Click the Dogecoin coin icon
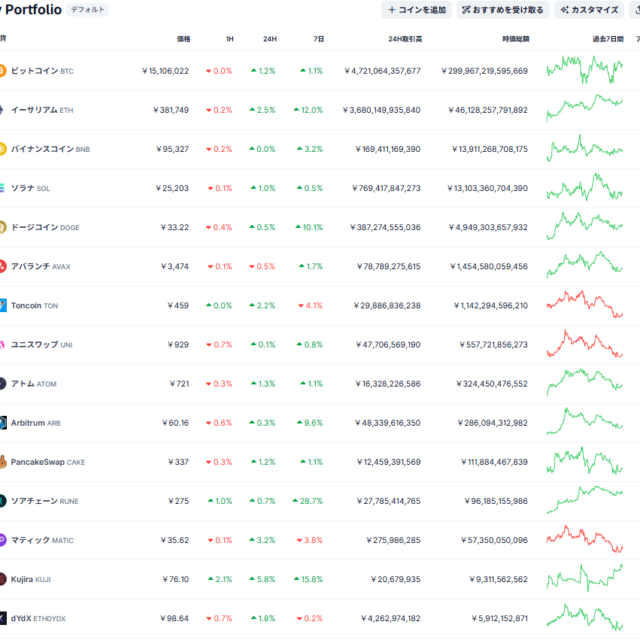Screen dimensions: 640x640 click(x=2, y=227)
